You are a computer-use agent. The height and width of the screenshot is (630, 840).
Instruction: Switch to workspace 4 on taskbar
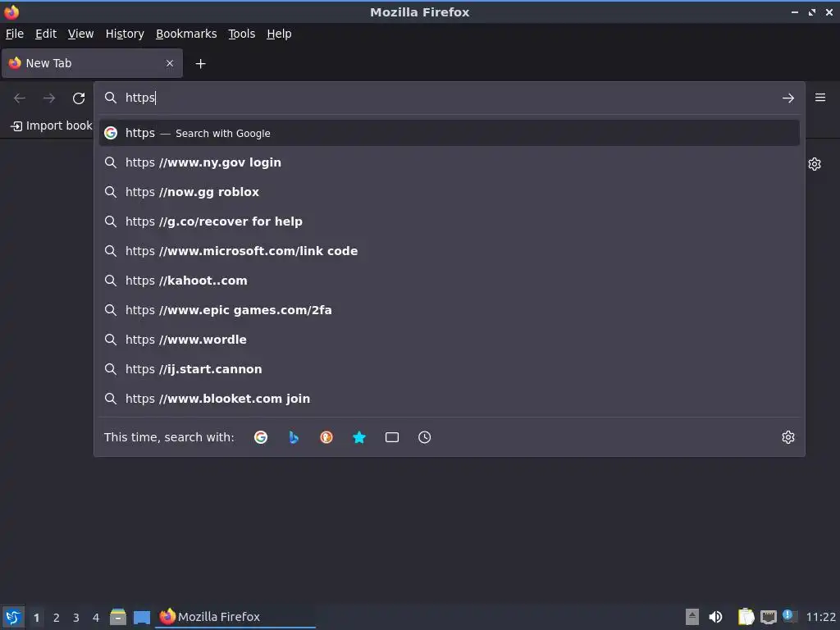(96, 618)
